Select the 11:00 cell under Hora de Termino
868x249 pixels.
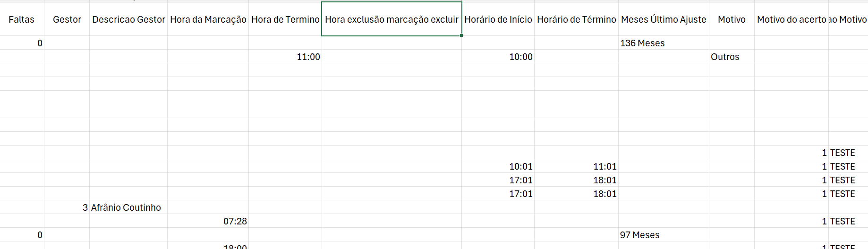click(285, 57)
